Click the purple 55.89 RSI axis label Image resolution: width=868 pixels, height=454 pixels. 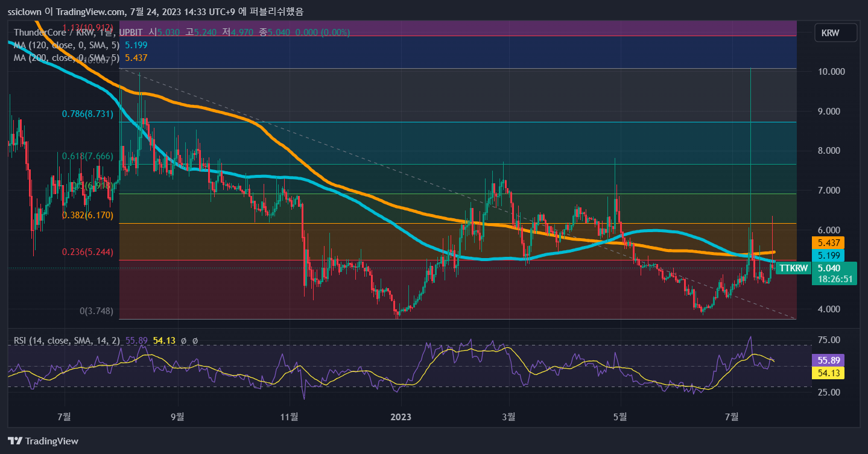(x=828, y=359)
